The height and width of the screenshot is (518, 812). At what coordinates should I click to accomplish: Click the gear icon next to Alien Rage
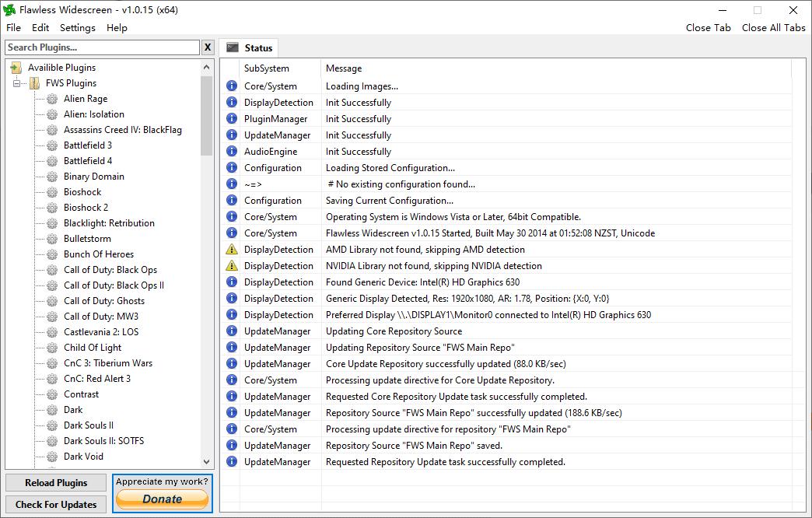click(x=52, y=99)
